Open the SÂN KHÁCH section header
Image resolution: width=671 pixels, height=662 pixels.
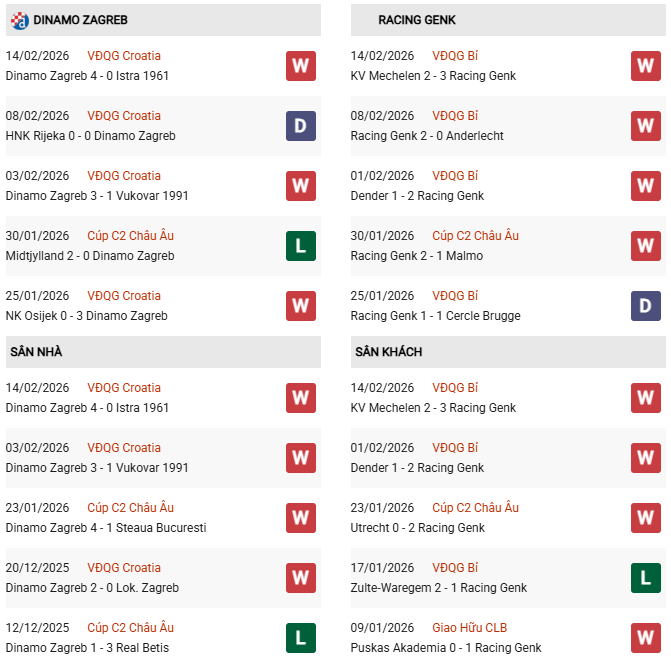pyautogui.click(x=388, y=352)
